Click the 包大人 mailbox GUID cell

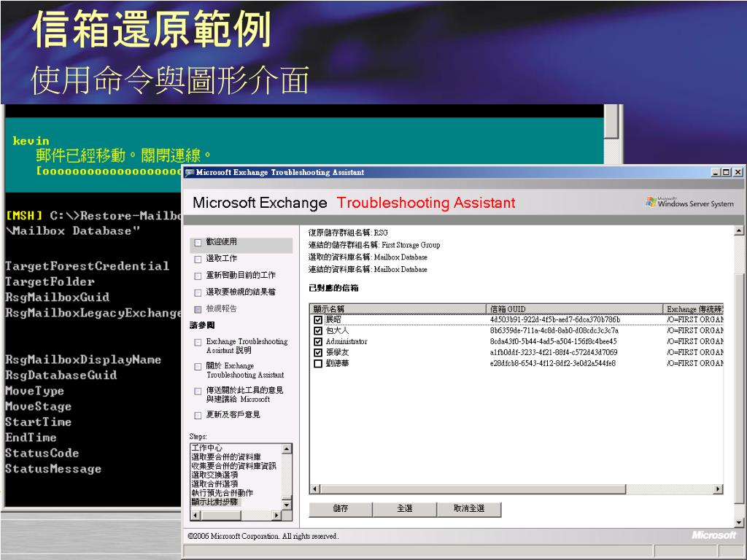coord(554,330)
